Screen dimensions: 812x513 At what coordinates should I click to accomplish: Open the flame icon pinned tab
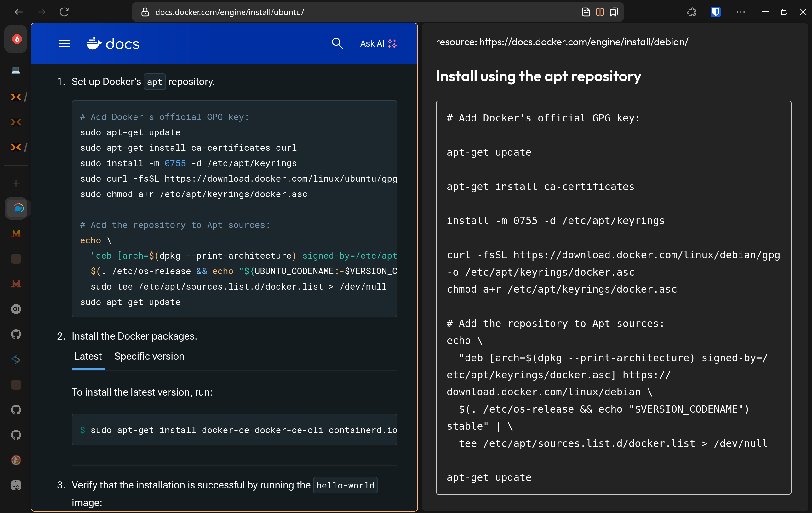[x=16, y=39]
